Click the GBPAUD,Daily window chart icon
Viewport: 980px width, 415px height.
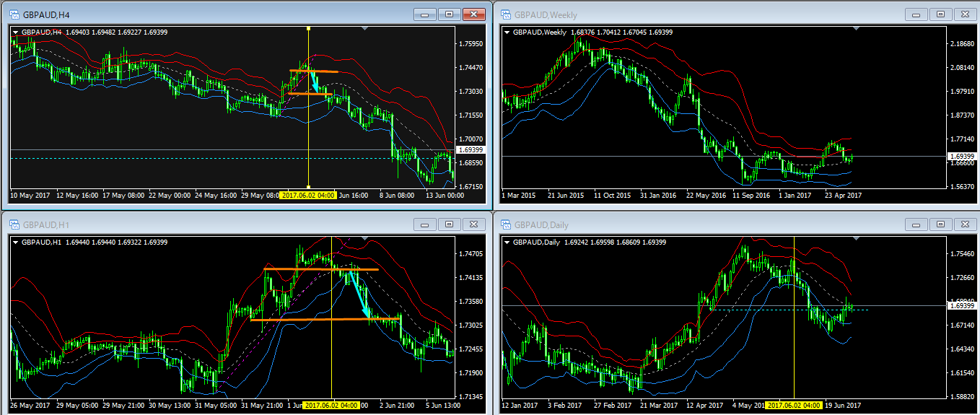[504, 224]
